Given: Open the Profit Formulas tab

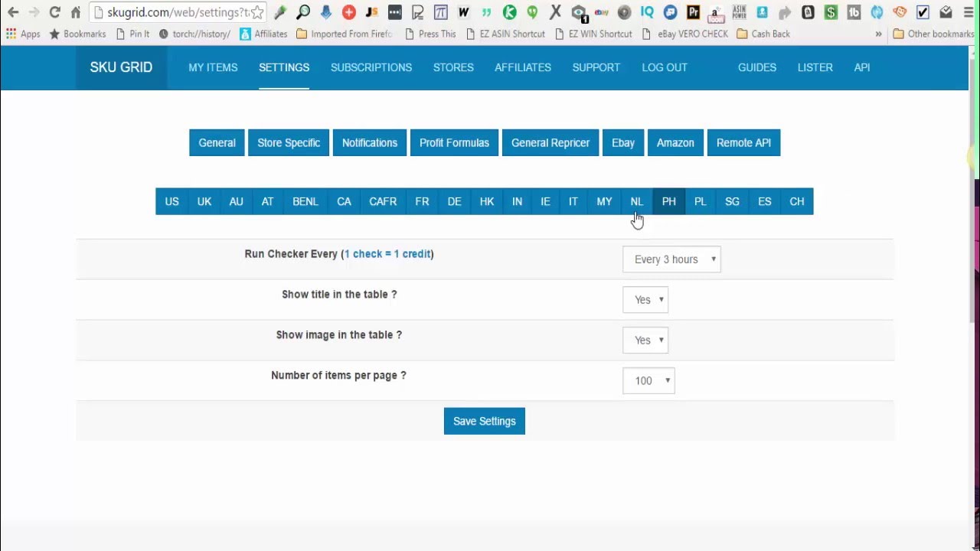Looking at the screenshot, I should (x=454, y=143).
